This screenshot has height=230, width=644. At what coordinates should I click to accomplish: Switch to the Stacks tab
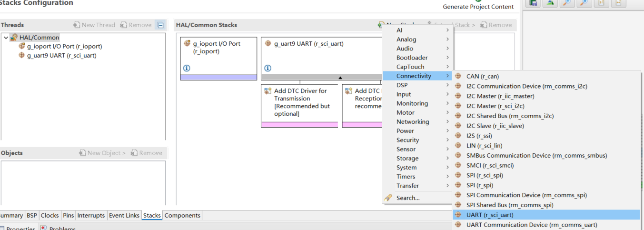pyautogui.click(x=152, y=216)
